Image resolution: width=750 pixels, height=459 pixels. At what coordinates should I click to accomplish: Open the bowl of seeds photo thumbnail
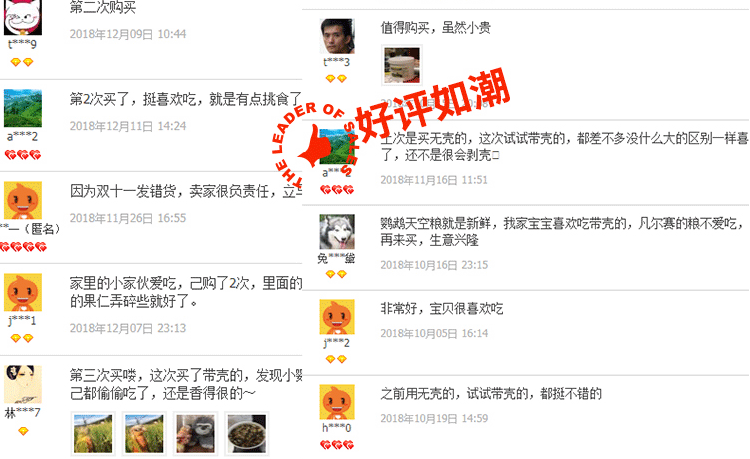coord(246,434)
